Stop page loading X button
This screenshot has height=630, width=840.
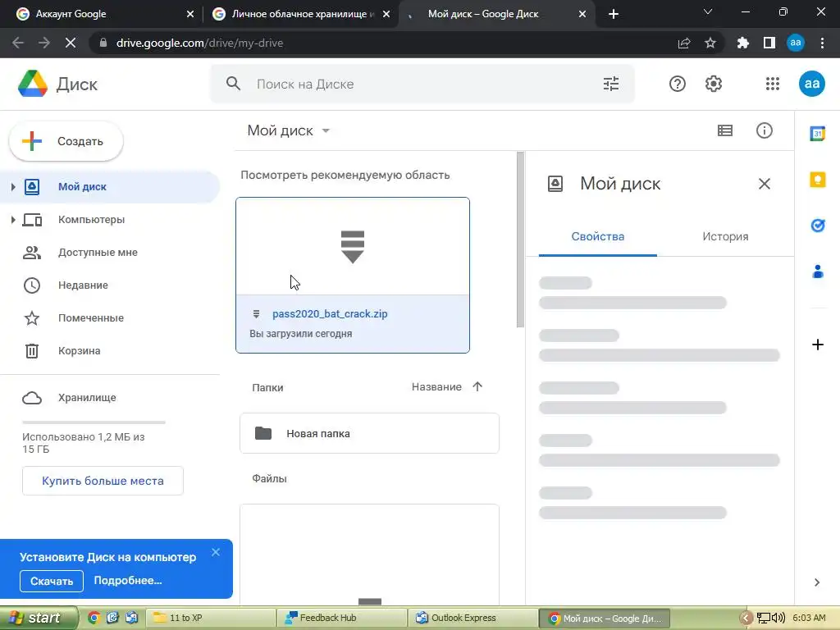71,43
